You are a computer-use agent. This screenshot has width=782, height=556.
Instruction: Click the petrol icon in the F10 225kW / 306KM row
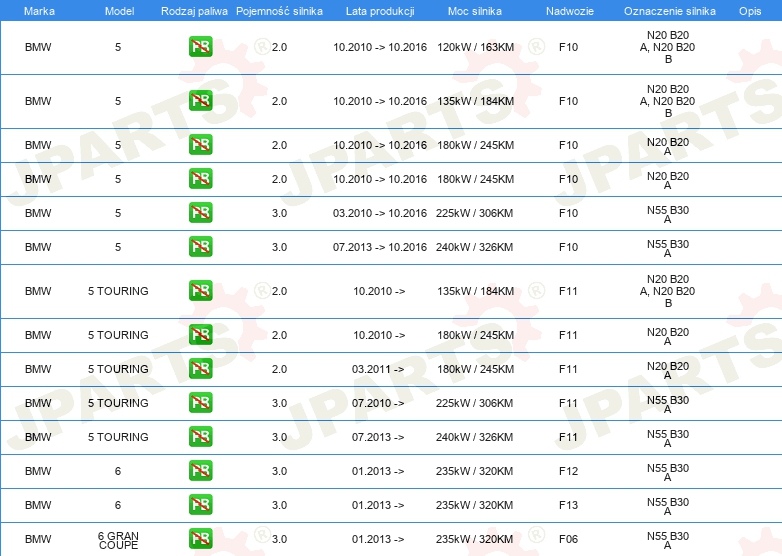coord(200,213)
